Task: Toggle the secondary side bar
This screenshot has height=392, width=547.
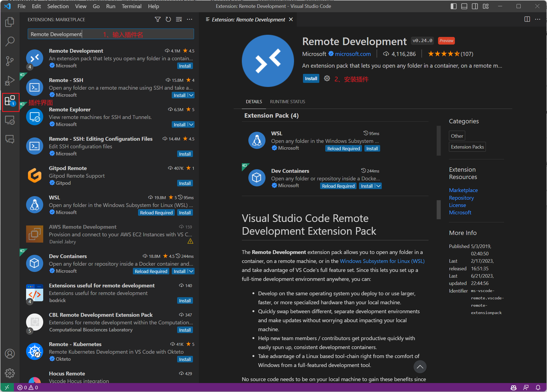Action: (x=475, y=6)
